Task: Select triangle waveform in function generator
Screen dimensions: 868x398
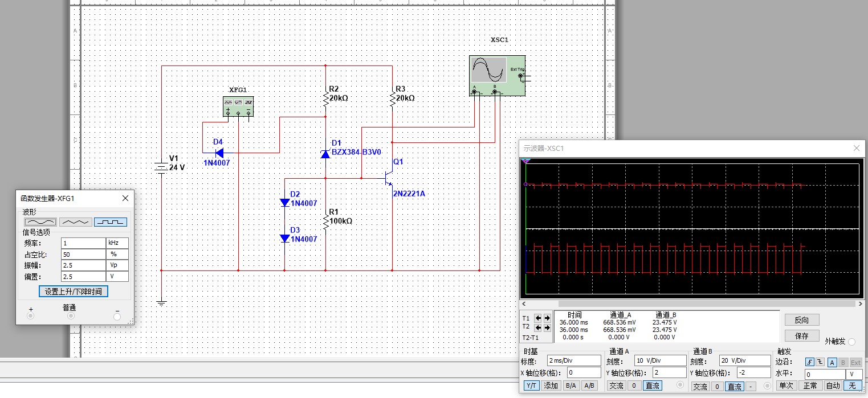Action: click(75, 222)
